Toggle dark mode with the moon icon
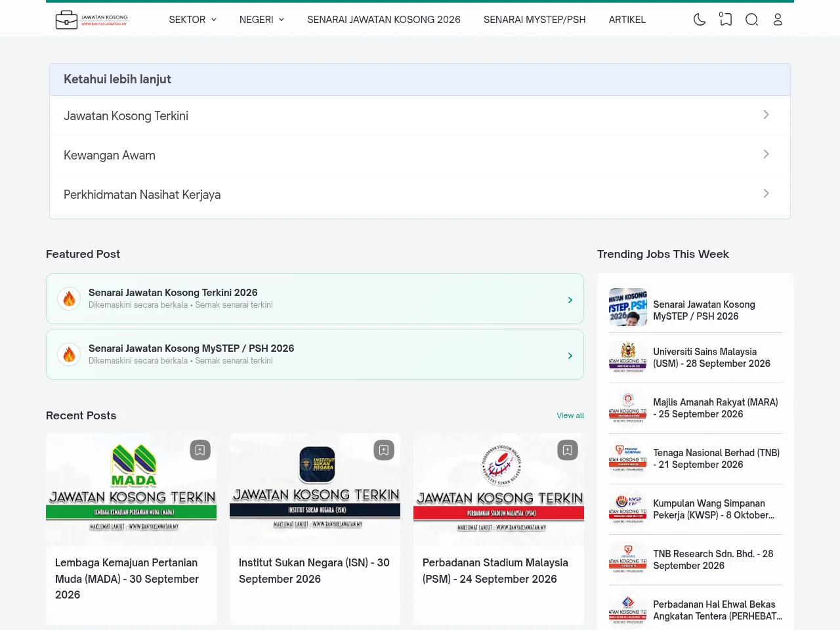Screen dimensions: 840x630 click(700, 20)
